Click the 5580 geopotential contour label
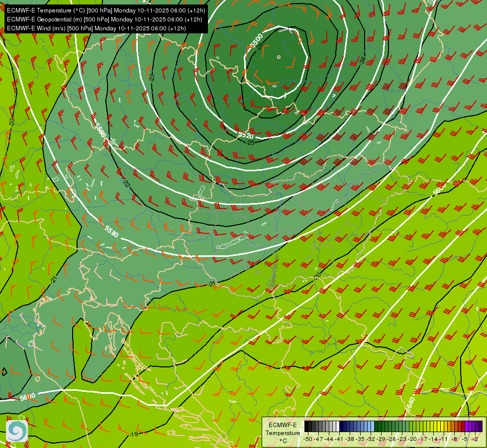 click(x=111, y=231)
